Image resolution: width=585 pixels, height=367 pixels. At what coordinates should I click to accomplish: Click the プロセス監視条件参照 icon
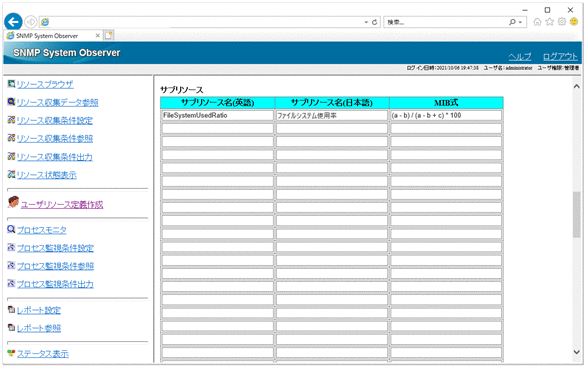[12, 265]
